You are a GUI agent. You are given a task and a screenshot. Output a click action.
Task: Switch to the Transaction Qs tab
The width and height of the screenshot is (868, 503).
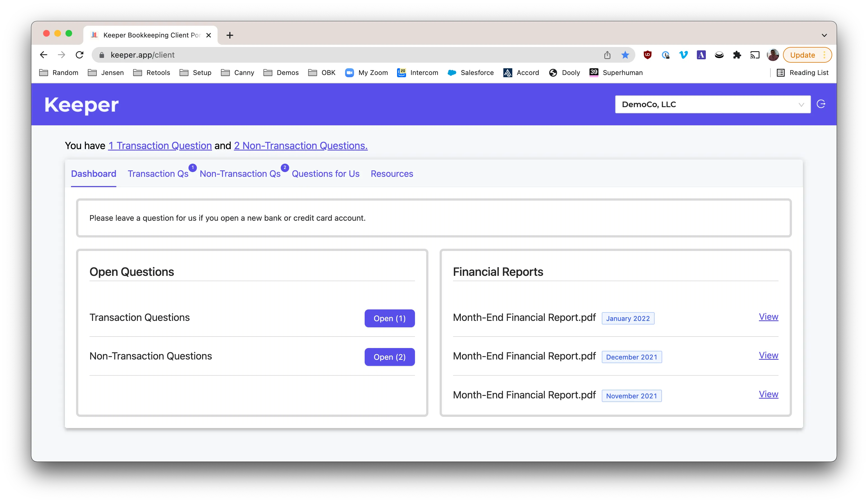pyautogui.click(x=158, y=174)
